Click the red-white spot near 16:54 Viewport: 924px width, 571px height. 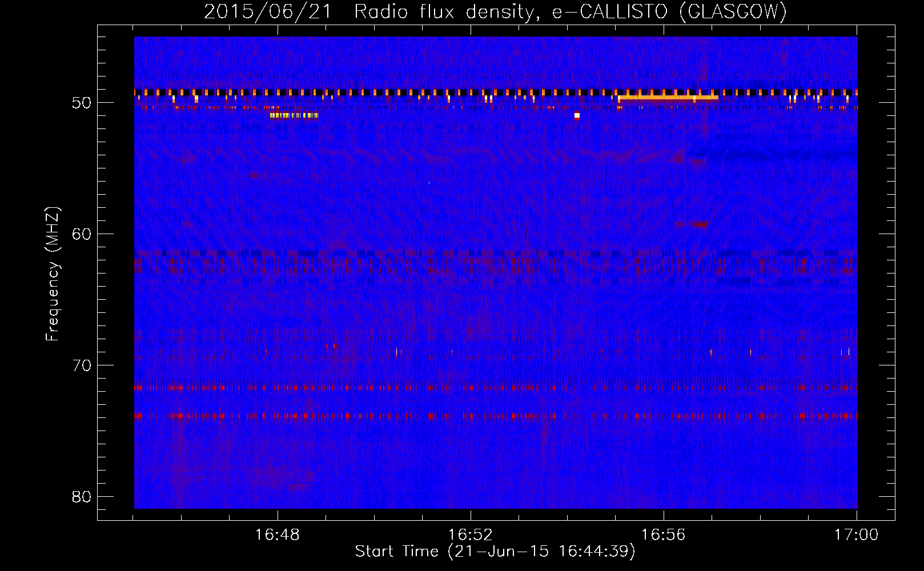click(x=577, y=116)
